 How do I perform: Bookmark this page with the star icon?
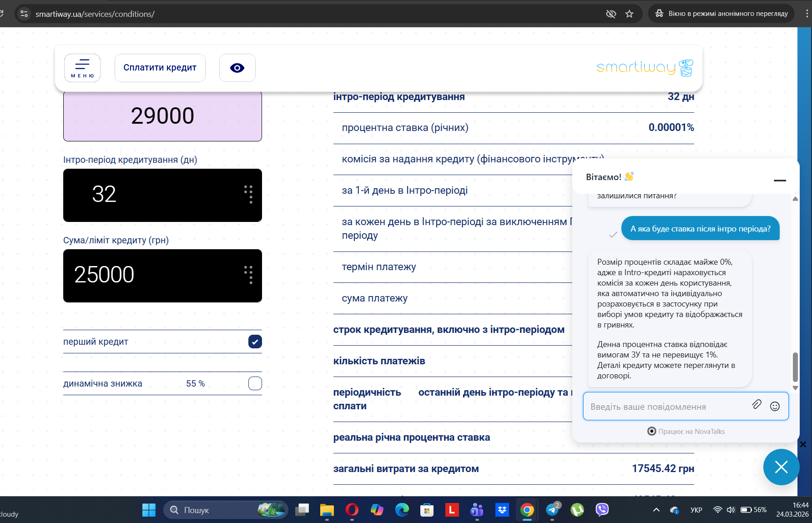tap(630, 14)
